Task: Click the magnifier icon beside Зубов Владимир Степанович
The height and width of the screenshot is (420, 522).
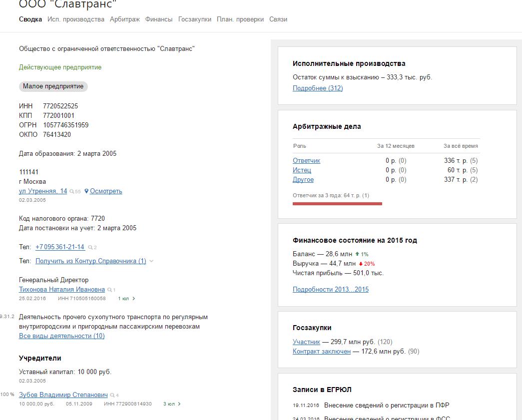Action: (112, 396)
